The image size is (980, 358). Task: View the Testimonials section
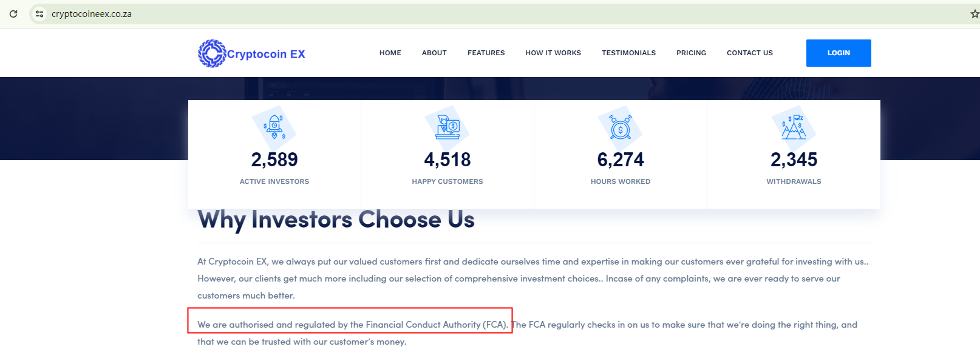(628, 53)
